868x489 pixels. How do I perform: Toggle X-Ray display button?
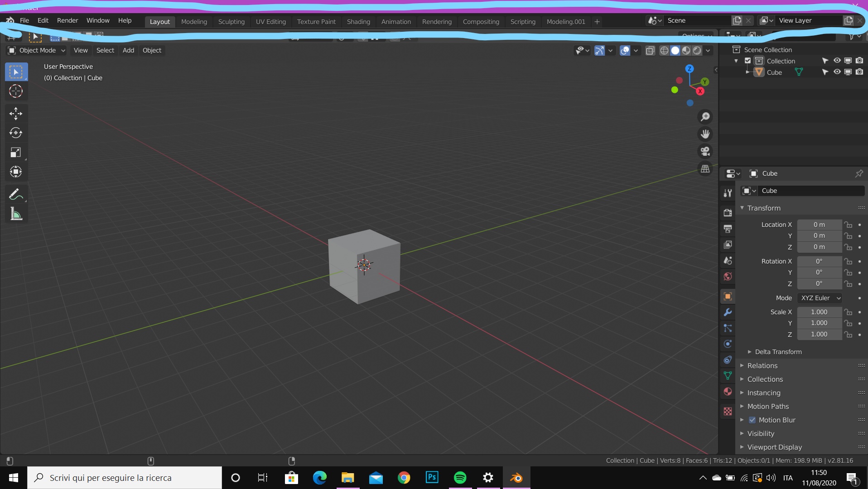click(x=650, y=51)
